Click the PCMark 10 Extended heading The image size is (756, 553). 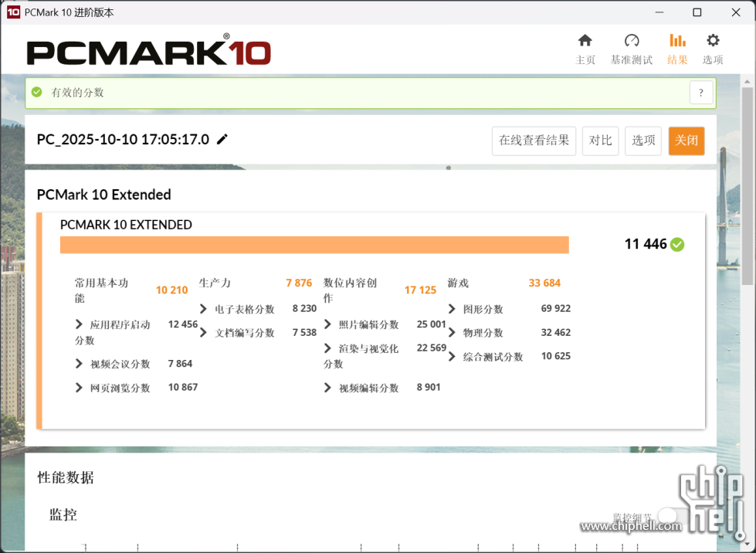[104, 195]
